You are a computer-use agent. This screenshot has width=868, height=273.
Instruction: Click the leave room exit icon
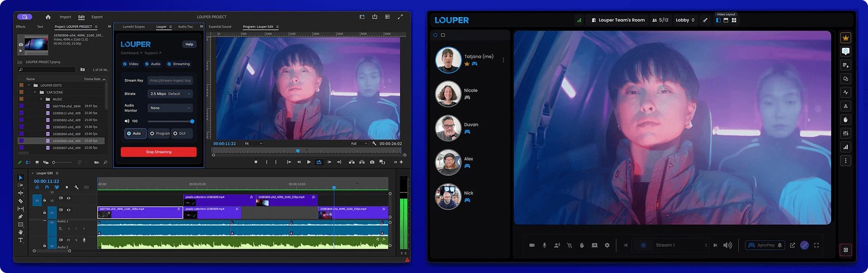846,250
